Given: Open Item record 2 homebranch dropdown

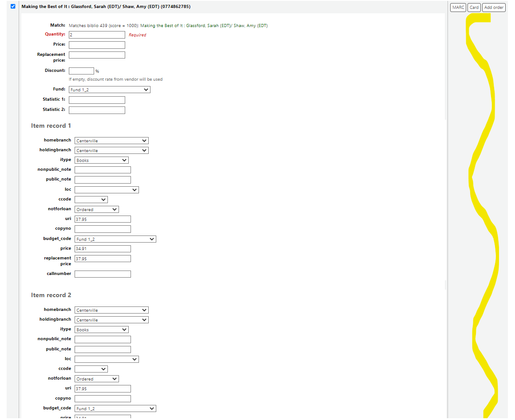Looking at the screenshot, I should [111, 310].
